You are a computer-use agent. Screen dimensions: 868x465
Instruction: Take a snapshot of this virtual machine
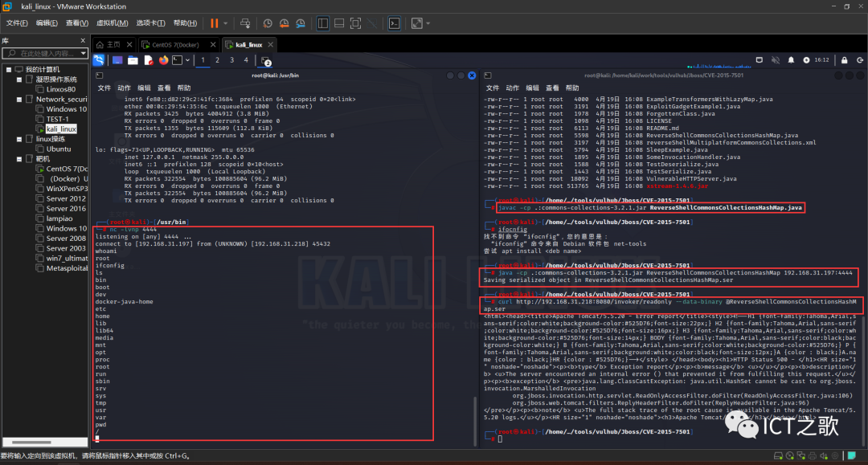point(268,23)
